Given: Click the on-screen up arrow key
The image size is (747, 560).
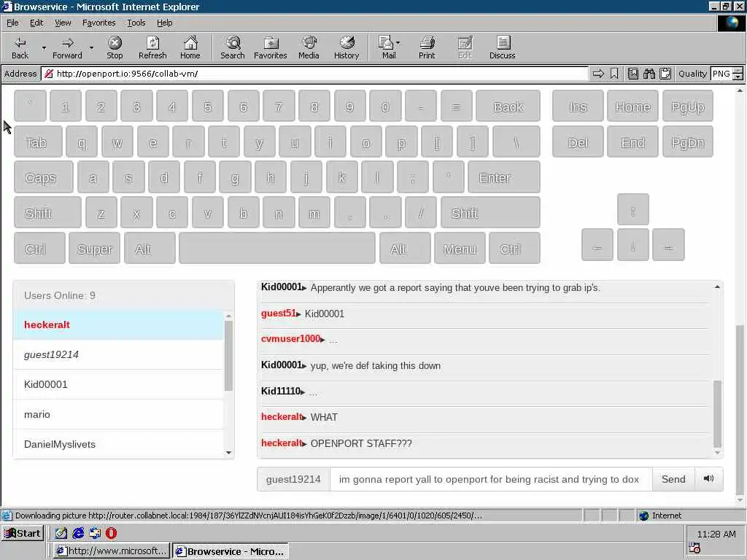Looking at the screenshot, I should coord(632,209).
